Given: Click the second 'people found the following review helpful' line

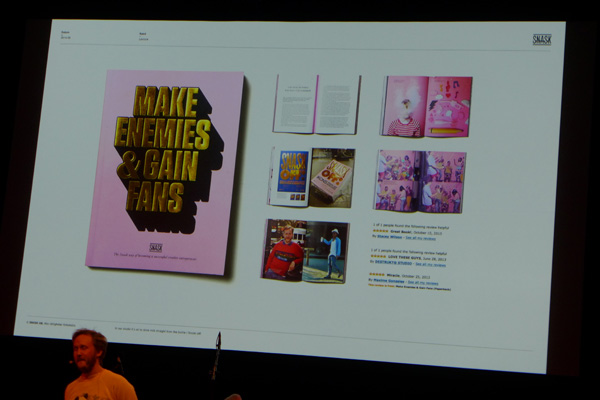Looking at the screenshot, I should [x=409, y=251].
